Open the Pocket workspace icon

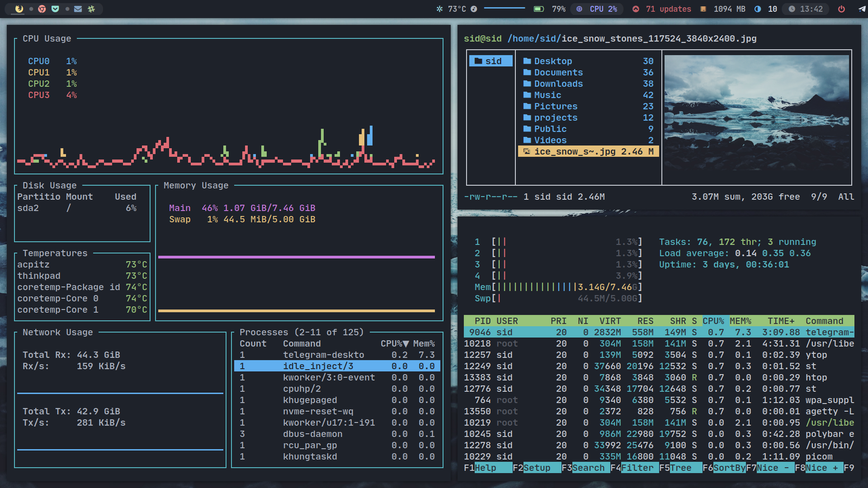[55, 9]
